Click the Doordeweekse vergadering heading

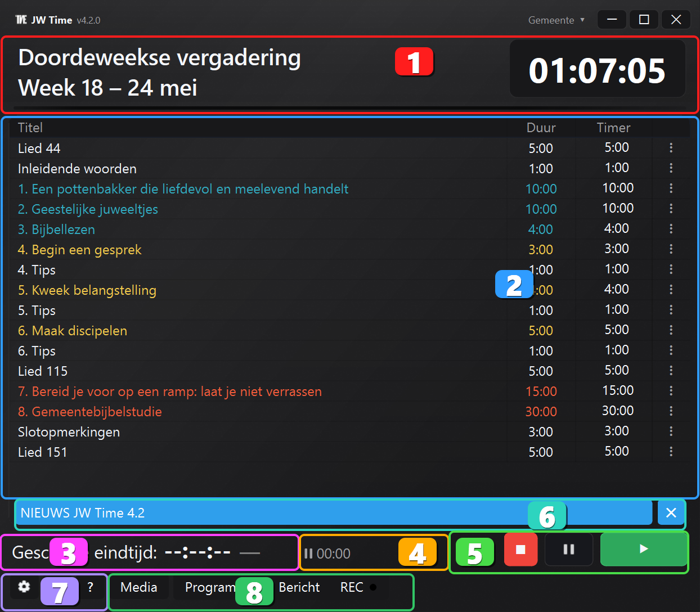tap(159, 57)
